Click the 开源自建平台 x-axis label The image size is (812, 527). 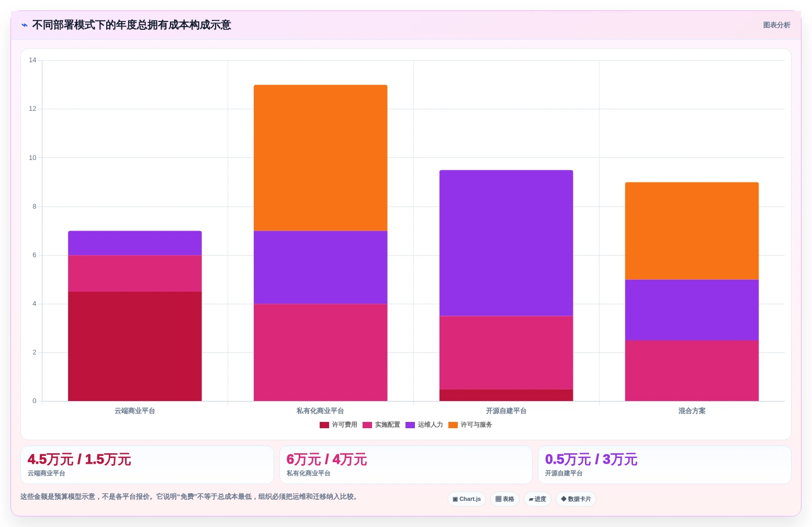click(x=506, y=411)
